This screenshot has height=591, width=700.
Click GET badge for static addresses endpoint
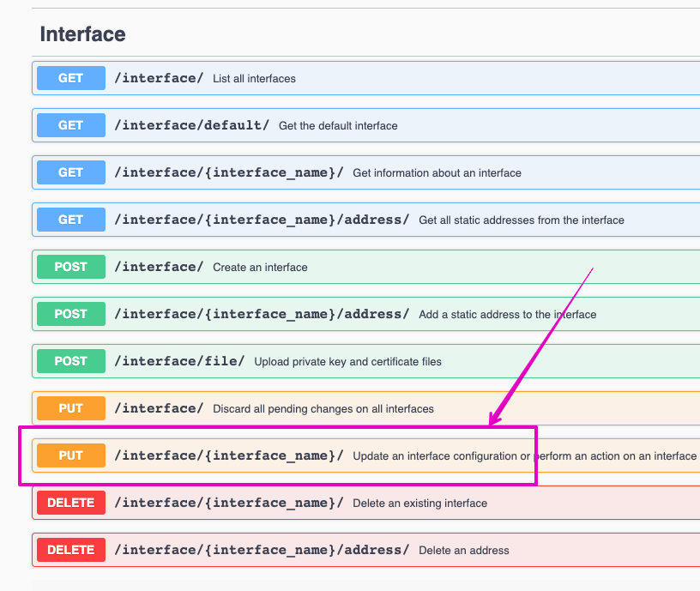(70, 220)
